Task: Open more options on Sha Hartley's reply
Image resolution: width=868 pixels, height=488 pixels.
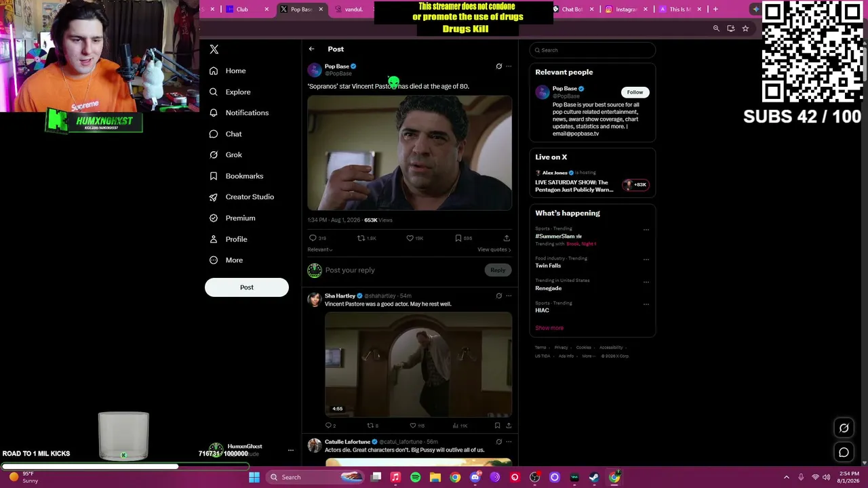Action: pyautogui.click(x=509, y=296)
